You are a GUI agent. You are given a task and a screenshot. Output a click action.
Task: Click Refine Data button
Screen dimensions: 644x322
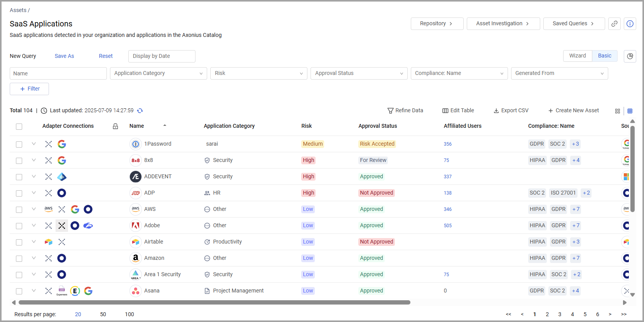point(405,111)
